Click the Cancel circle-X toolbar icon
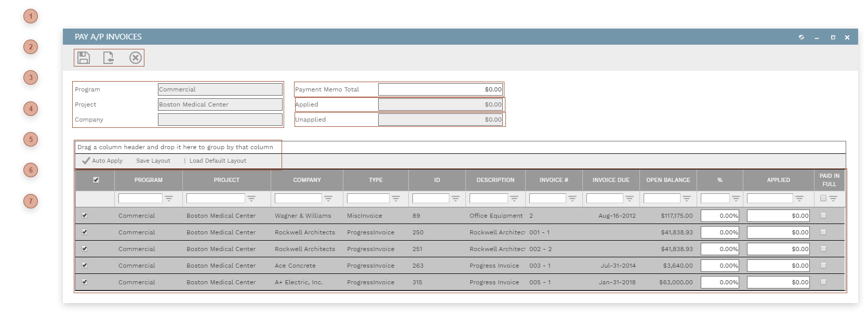 point(136,58)
